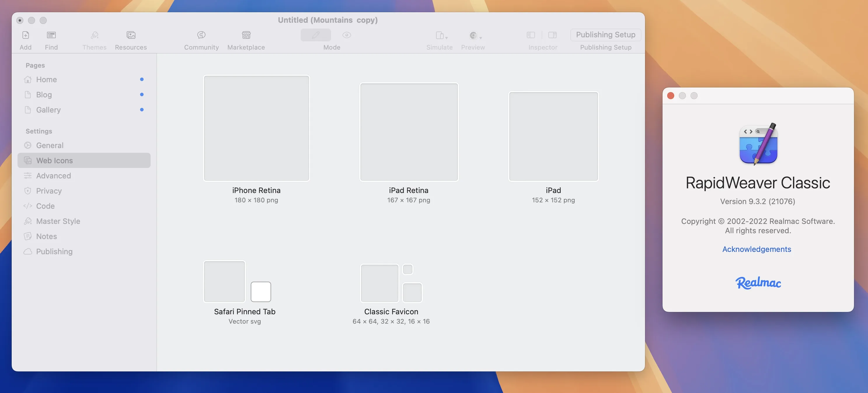Click the blue dot beside Home
This screenshot has width=868, height=393.
coord(142,79)
